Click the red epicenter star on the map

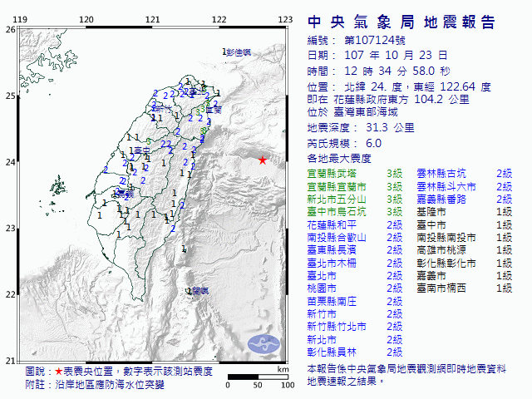(263, 160)
